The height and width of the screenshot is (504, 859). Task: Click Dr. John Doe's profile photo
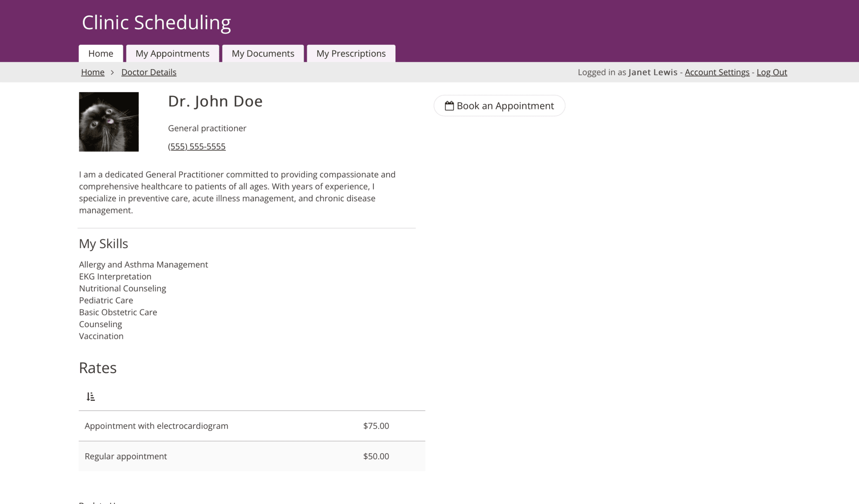coord(109,122)
